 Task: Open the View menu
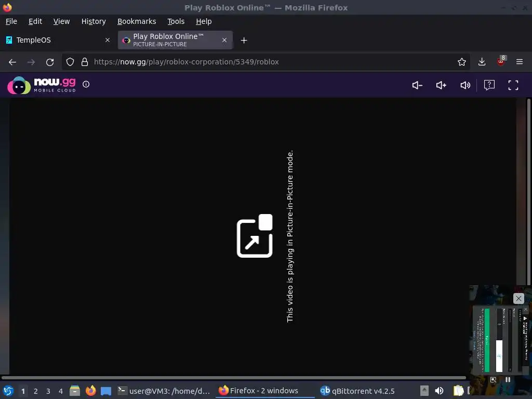(61, 21)
